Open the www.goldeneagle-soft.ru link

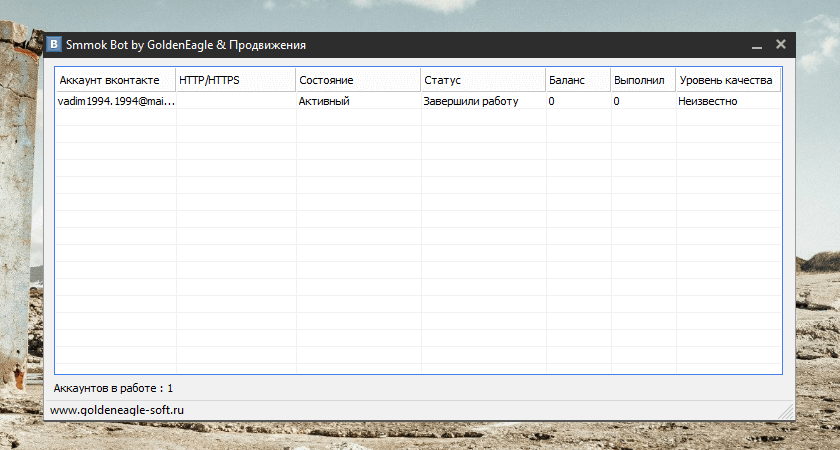117,410
